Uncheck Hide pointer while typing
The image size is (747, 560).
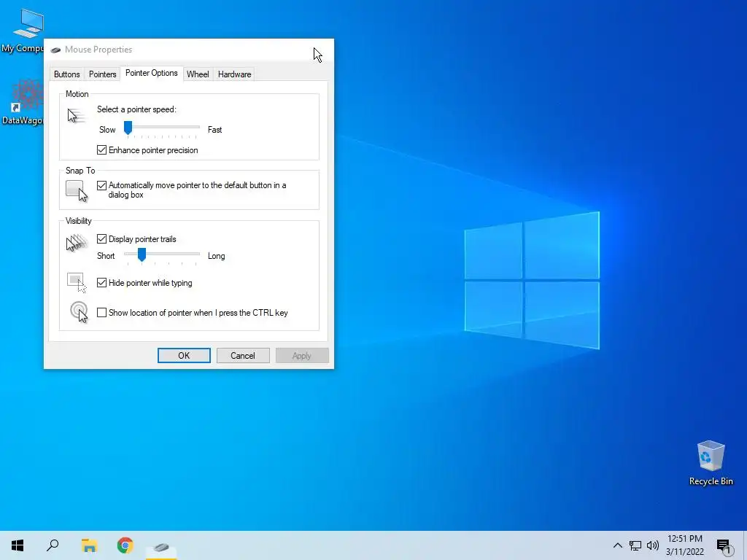coord(101,282)
